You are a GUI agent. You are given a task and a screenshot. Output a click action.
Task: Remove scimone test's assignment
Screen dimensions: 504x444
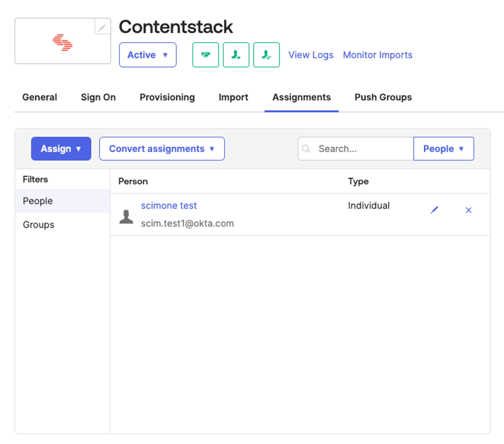tap(468, 210)
